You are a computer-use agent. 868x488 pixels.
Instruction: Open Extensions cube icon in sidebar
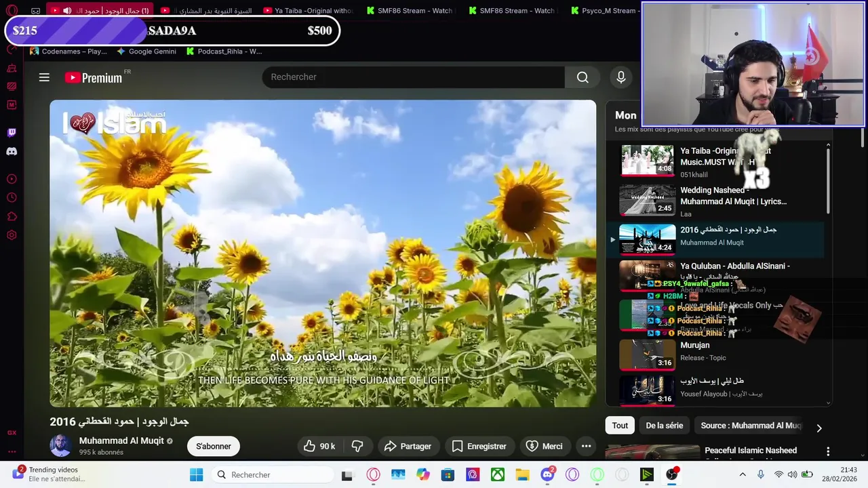tap(12, 217)
